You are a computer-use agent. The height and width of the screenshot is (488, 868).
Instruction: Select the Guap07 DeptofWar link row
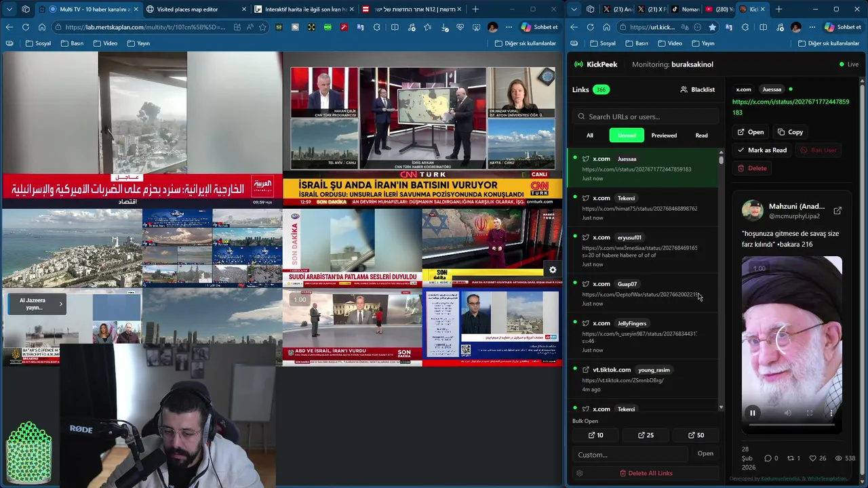pyautogui.click(x=643, y=293)
